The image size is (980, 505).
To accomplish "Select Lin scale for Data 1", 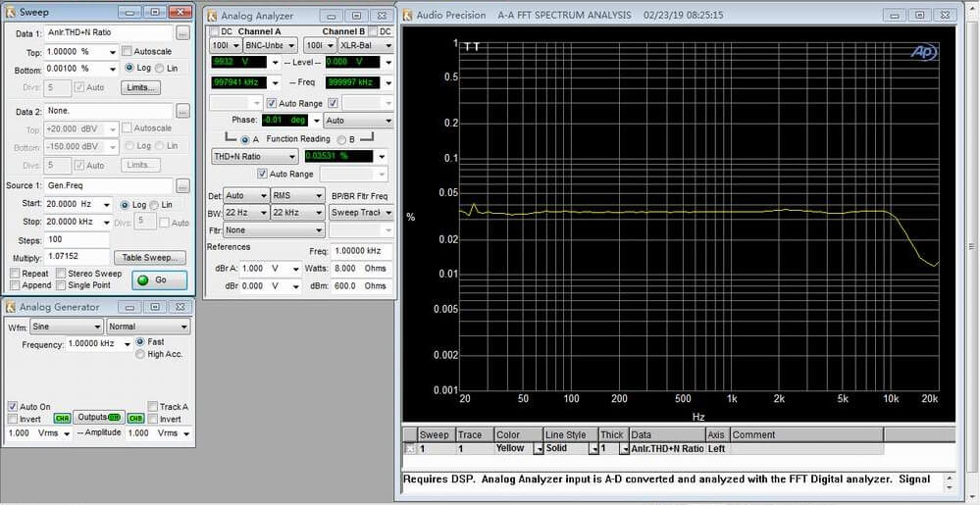I will (159, 68).
